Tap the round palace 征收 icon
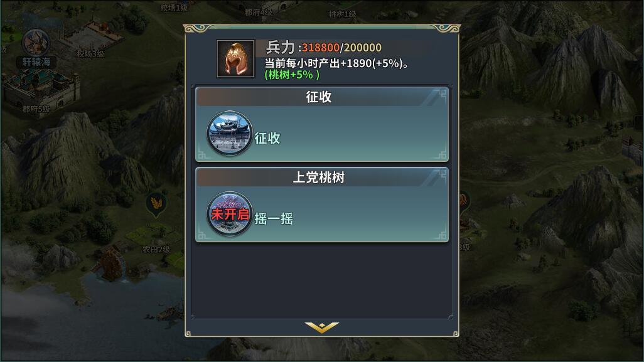Screen dimensions: 644x362 click(230, 134)
